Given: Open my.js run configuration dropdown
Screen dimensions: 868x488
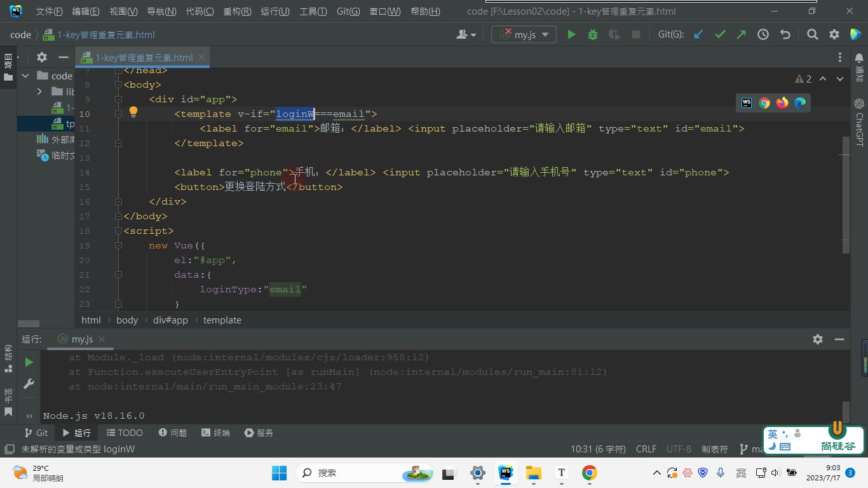Looking at the screenshot, I should (524, 35).
